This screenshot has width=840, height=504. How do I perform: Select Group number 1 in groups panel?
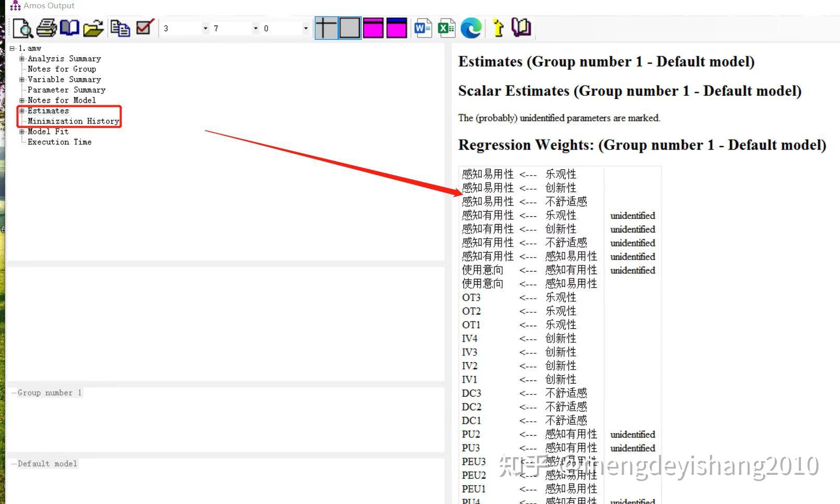coord(50,392)
